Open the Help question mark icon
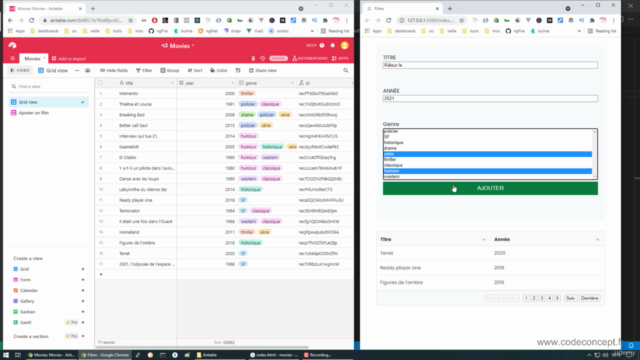640x360 pixels. click(322, 45)
